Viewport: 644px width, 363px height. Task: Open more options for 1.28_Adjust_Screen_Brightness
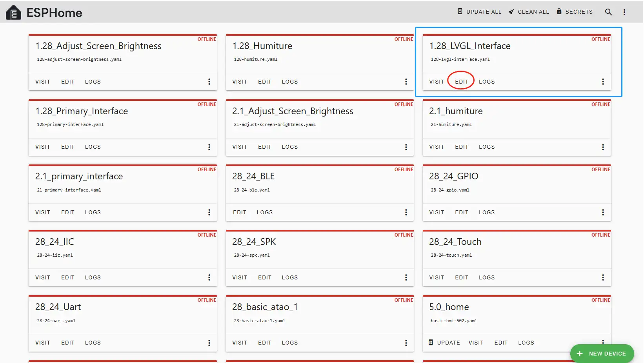[209, 82]
